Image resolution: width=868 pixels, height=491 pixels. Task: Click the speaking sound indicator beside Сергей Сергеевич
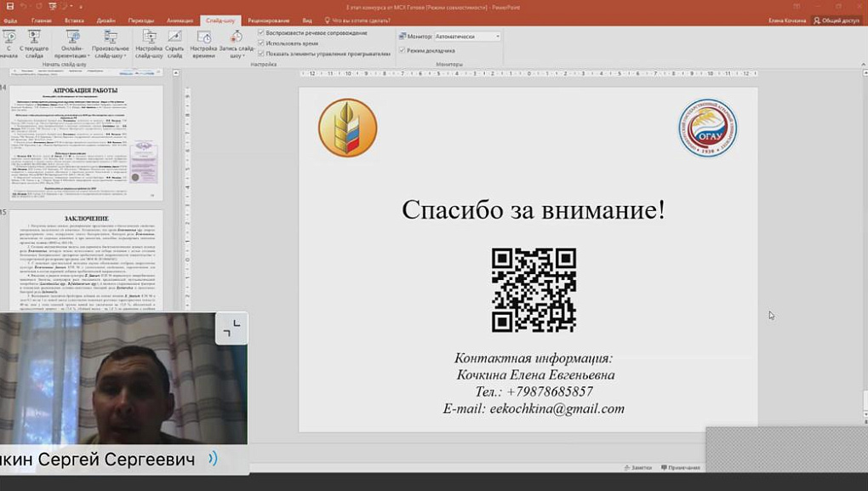pyautogui.click(x=213, y=459)
